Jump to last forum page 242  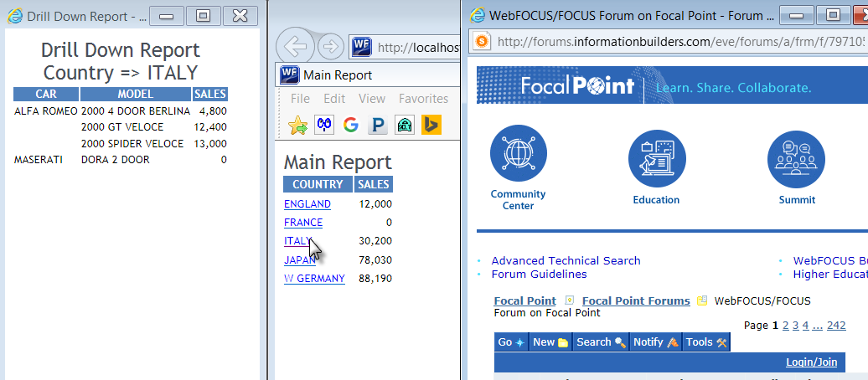836,326
